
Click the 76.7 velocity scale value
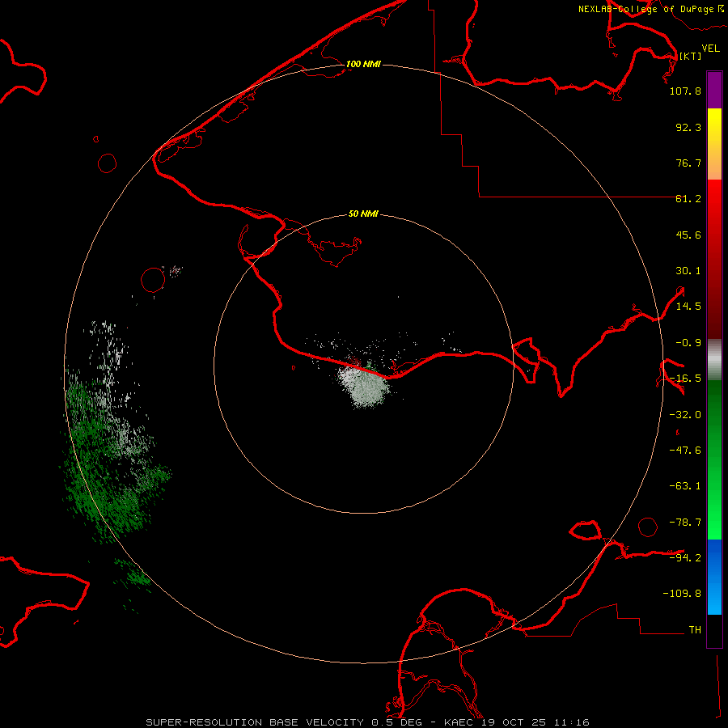(x=688, y=163)
